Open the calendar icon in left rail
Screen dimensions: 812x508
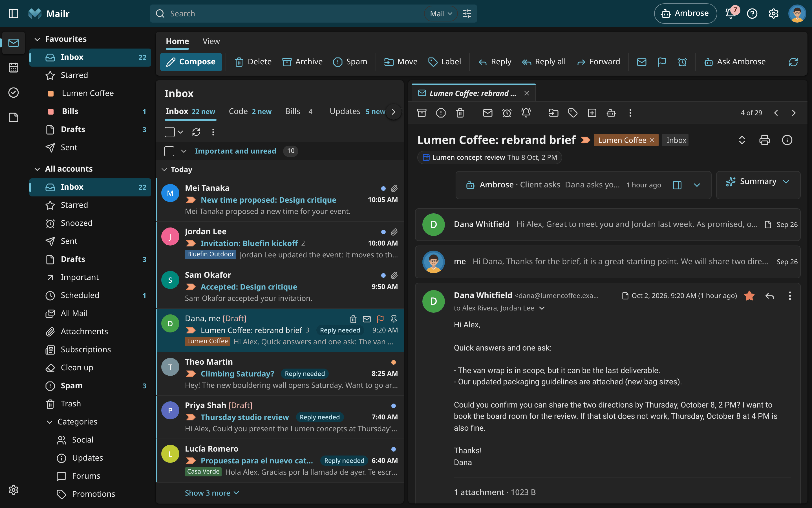(x=14, y=67)
